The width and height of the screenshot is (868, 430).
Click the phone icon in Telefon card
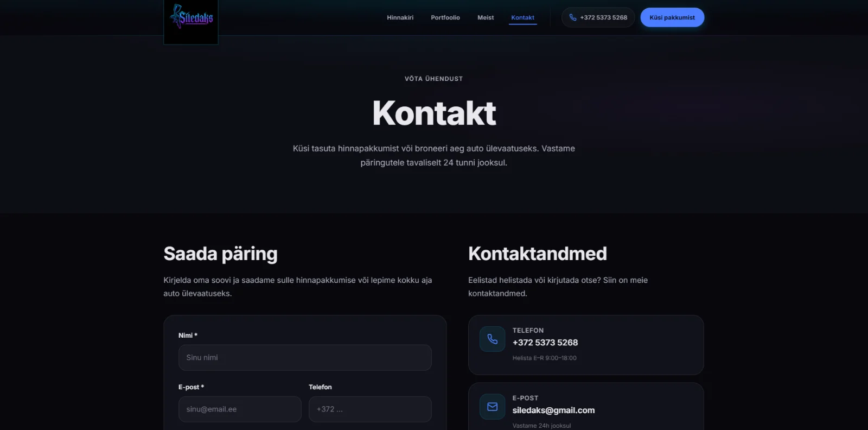pos(492,339)
